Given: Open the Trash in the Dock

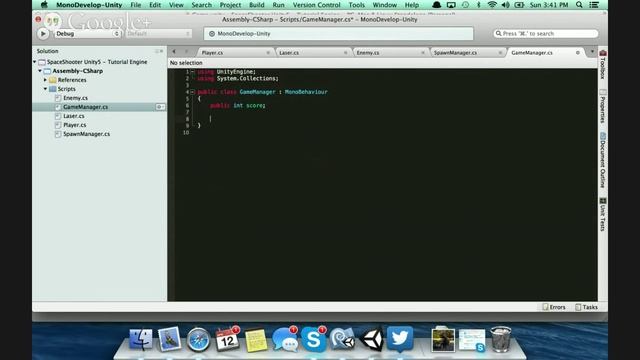Looking at the screenshot, I should click(x=500, y=339).
